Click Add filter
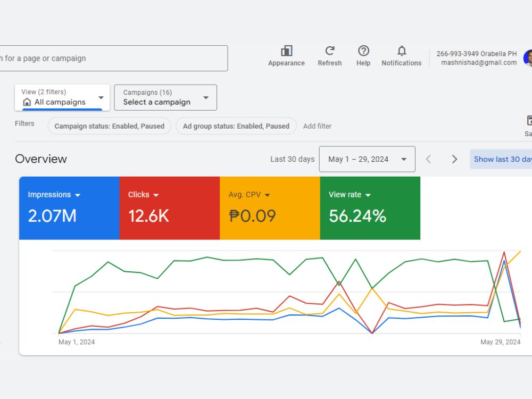 tap(317, 126)
